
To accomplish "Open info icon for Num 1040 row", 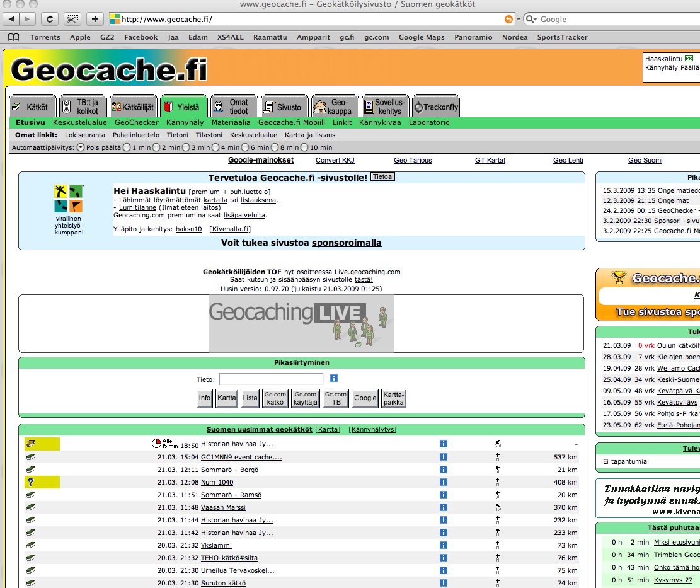I will 444,482.
